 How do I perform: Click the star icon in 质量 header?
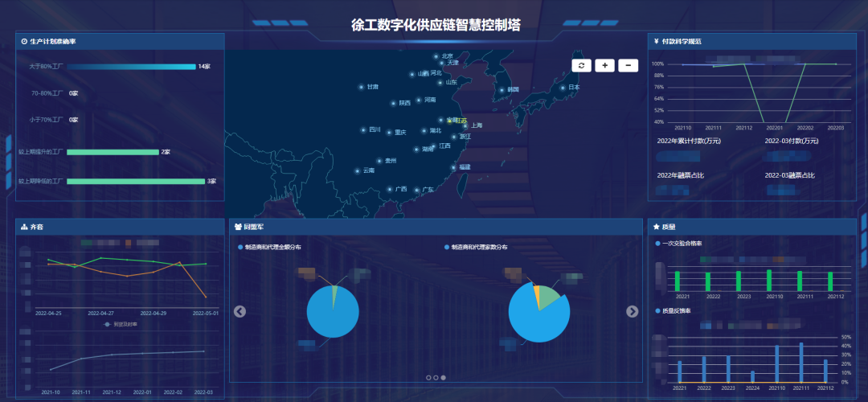point(656,227)
